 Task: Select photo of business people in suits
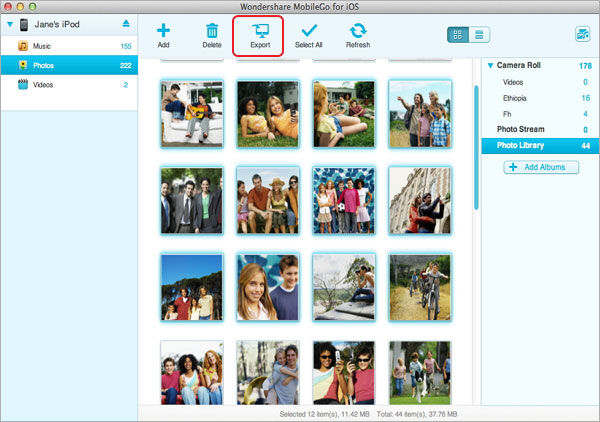pos(192,200)
